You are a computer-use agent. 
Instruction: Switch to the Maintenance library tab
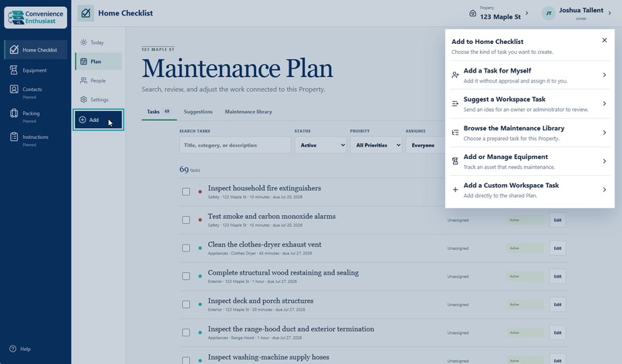(x=248, y=112)
